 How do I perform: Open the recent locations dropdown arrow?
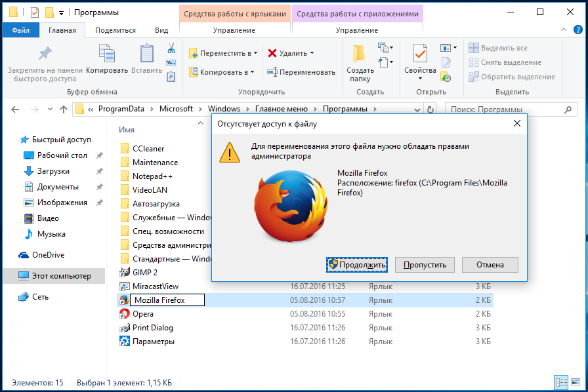point(50,109)
